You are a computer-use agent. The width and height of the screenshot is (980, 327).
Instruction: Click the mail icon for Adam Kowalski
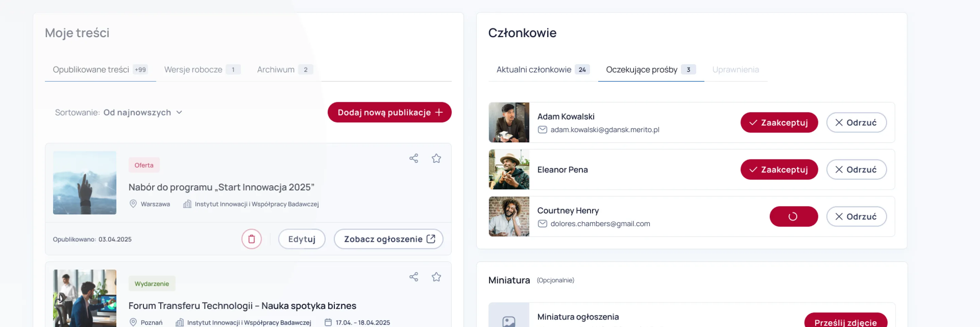[542, 130]
